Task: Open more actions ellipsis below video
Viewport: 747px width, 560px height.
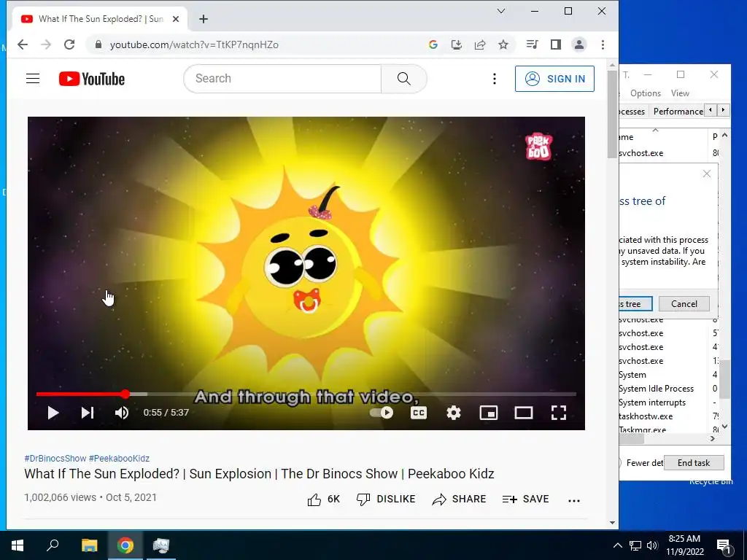Action: click(574, 500)
